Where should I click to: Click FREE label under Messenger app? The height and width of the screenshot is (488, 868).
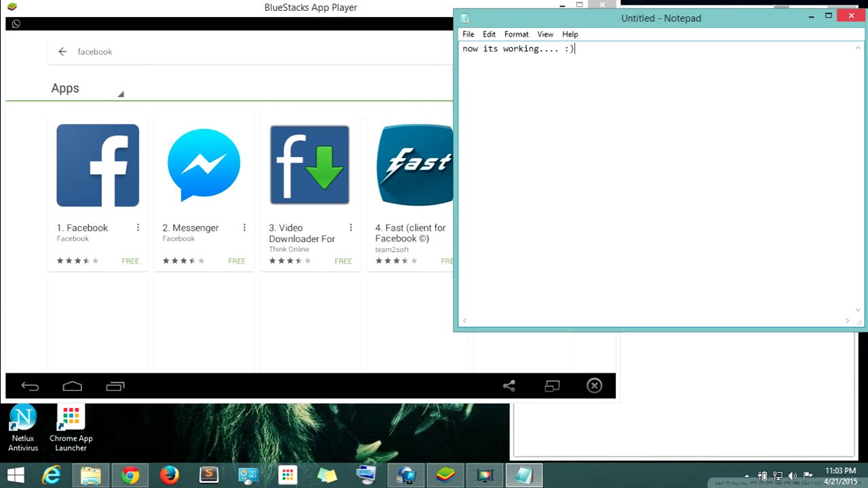tap(237, 261)
